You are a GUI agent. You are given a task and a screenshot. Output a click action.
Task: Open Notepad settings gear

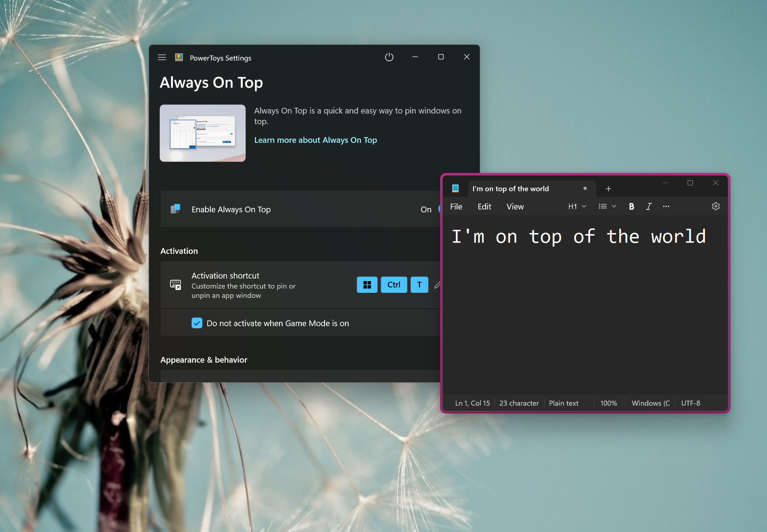(x=715, y=207)
